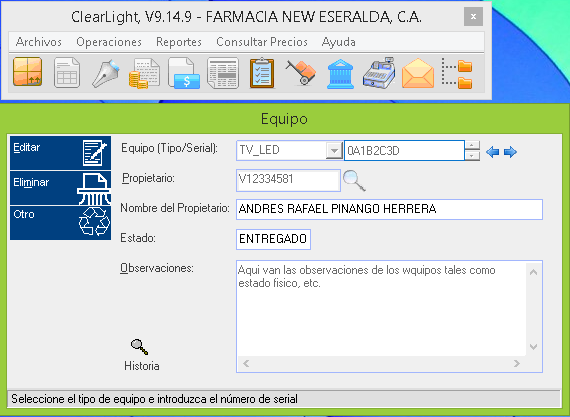Viewport: 570px width, 417px height.
Task: Click the Propietario field V12334581
Action: [288, 180]
